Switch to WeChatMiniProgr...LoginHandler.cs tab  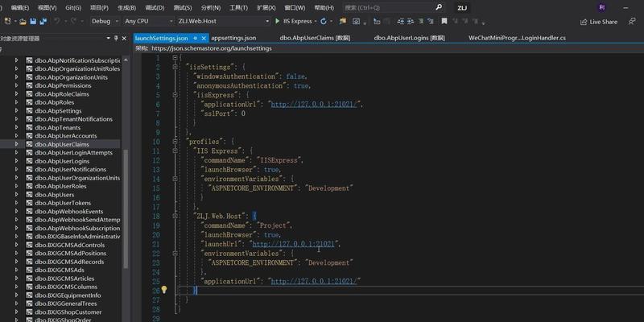517,38
